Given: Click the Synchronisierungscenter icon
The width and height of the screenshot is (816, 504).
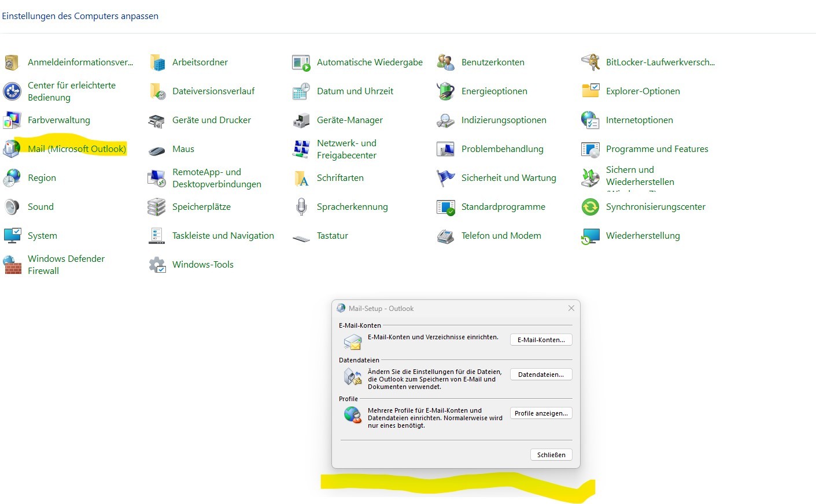Looking at the screenshot, I should click(x=590, y=207).
